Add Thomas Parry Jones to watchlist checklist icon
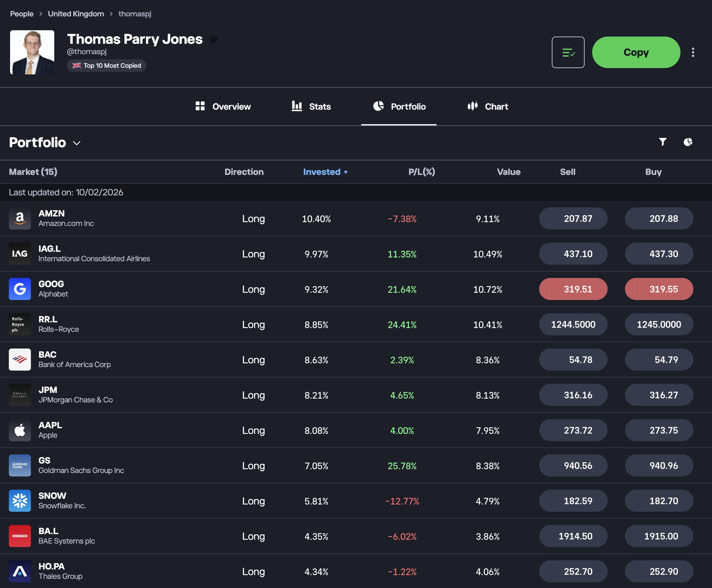Screen dimensions: 712x588 point(568,53)
